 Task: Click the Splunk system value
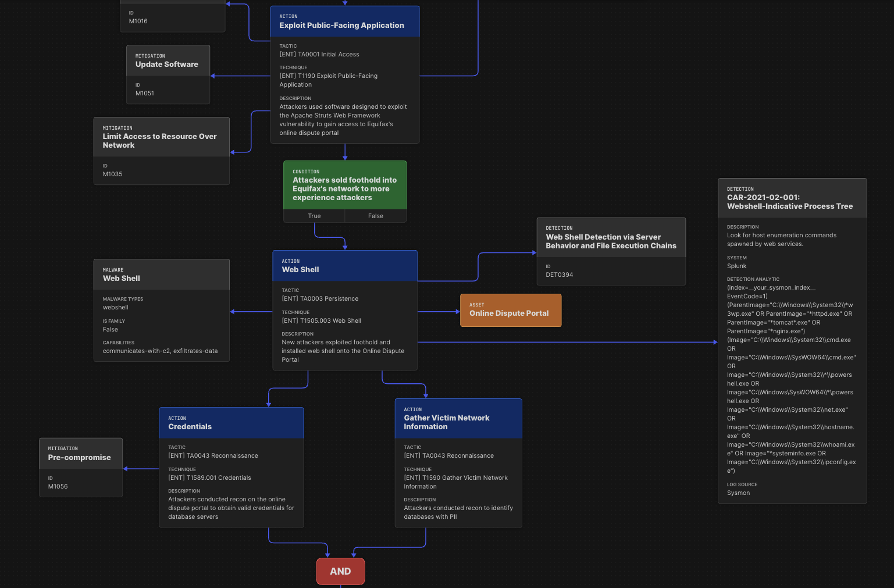pos(736,266)
